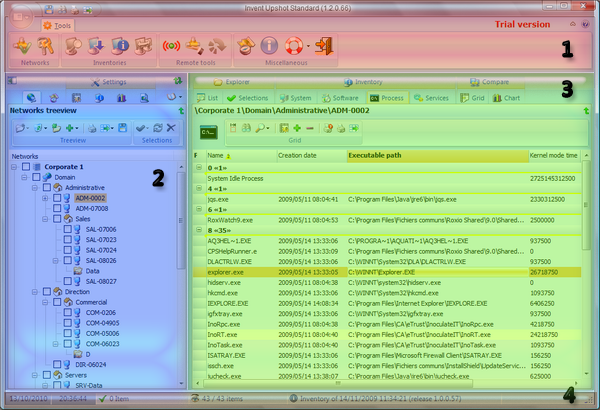Click the process grid horizontal scrollbar

[338, 383]
